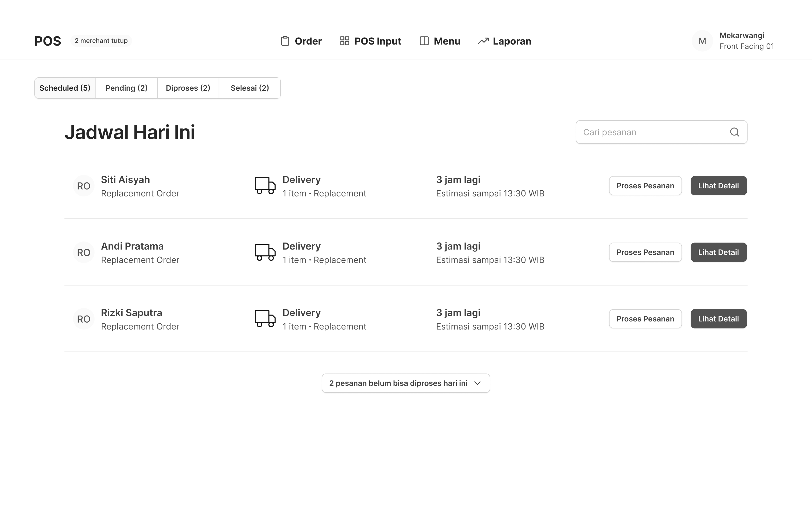Open the M profile avatar for Mekarwangi

tap(702, 41)
